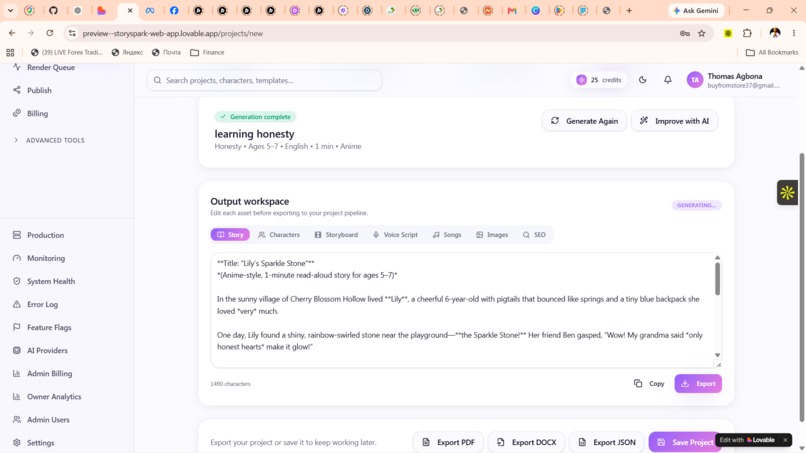
Task: Click password key icon in address bar
Action: coord(685,33)
